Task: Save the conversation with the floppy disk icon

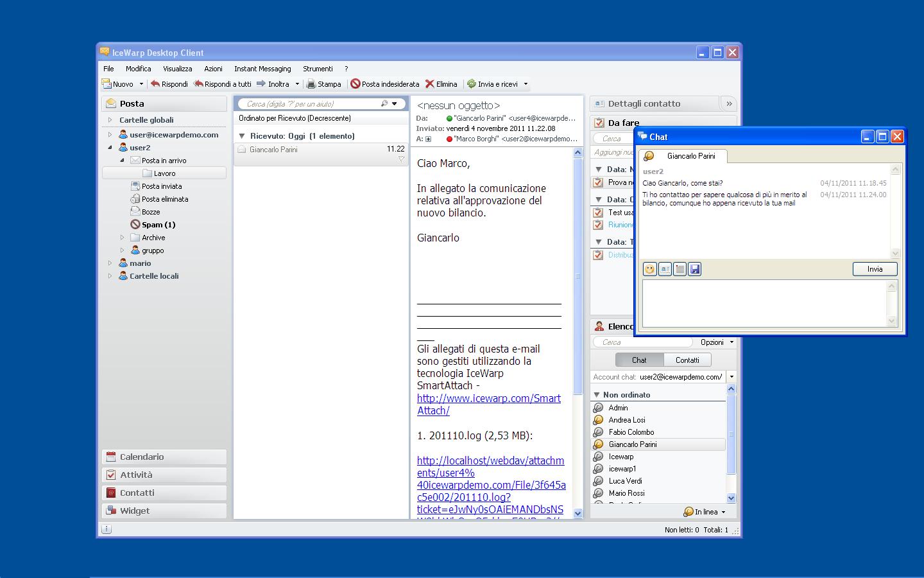Action: tap(694, 269)
